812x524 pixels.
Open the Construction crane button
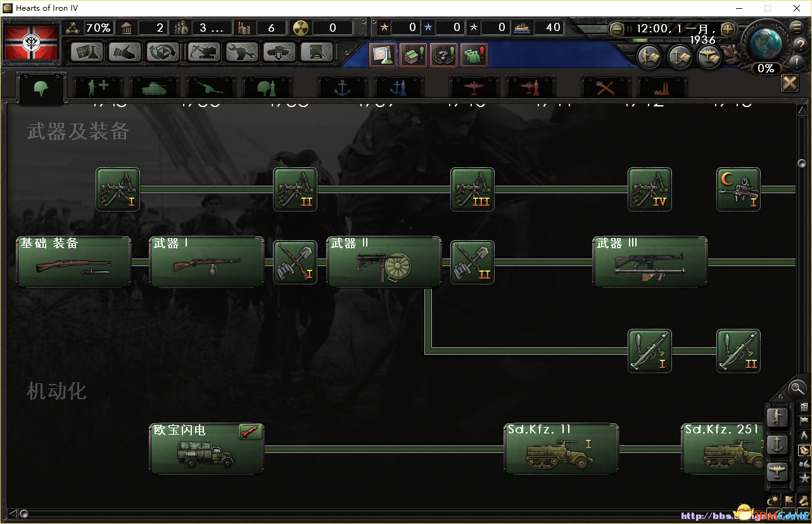[203, 52]
